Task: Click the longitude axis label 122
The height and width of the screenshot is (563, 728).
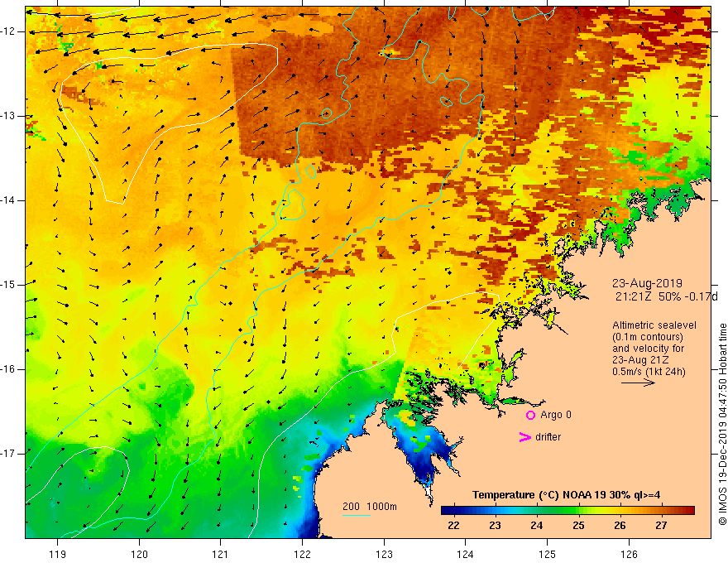Action: (x=302, y=554)
